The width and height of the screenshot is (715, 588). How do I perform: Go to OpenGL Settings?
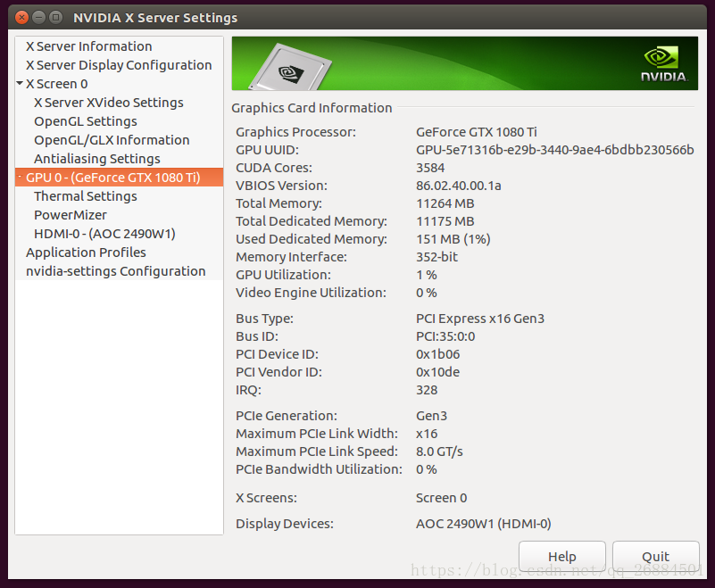86,121
